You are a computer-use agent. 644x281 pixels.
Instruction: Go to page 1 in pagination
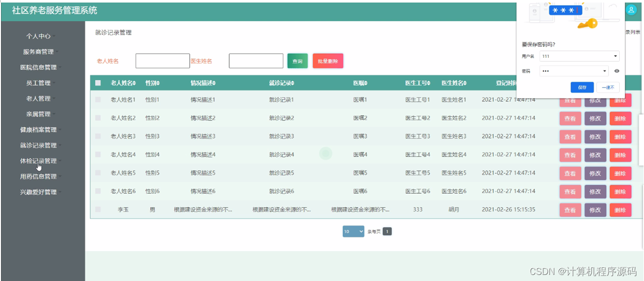coord(387,231)
